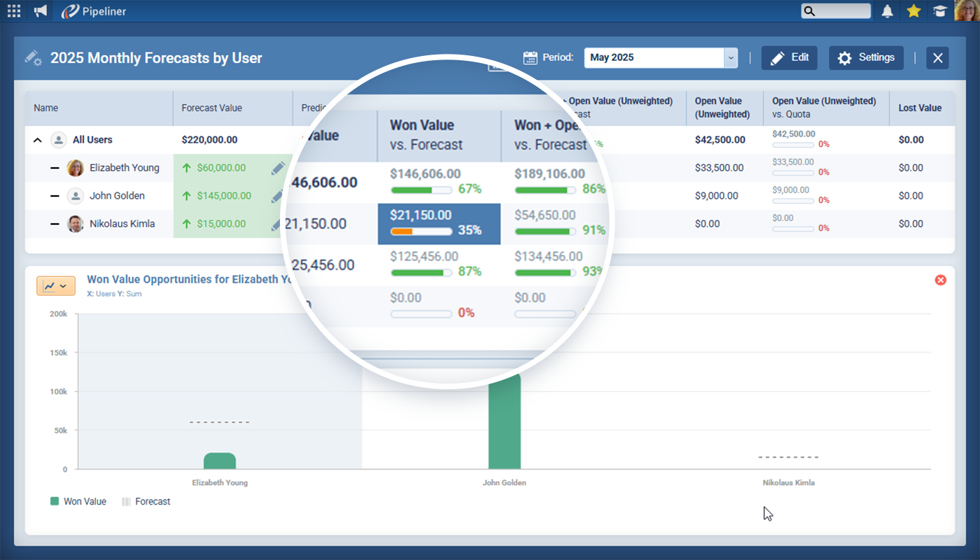Viewport: 980px width, 560px height.
Task: Click the megaphone announcements icon
Action: pyautogui.click(x=41, y=11)
